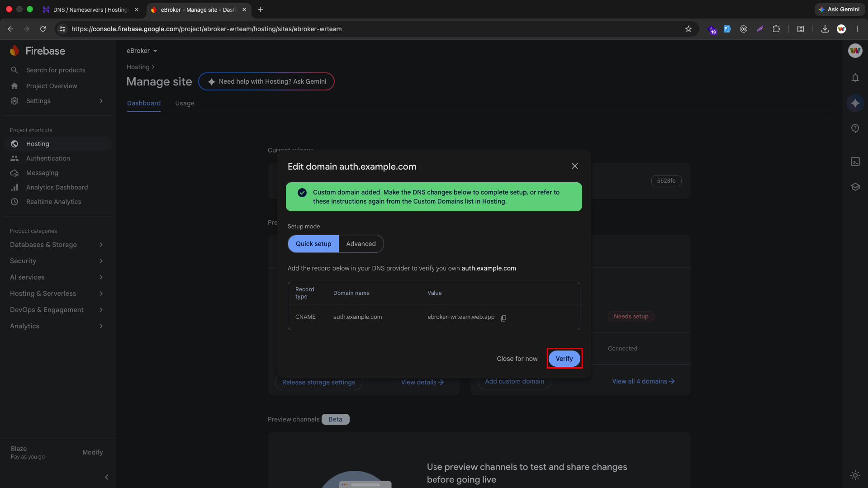Reload the page
Screen dimensions: 868x488
[43, 29]
